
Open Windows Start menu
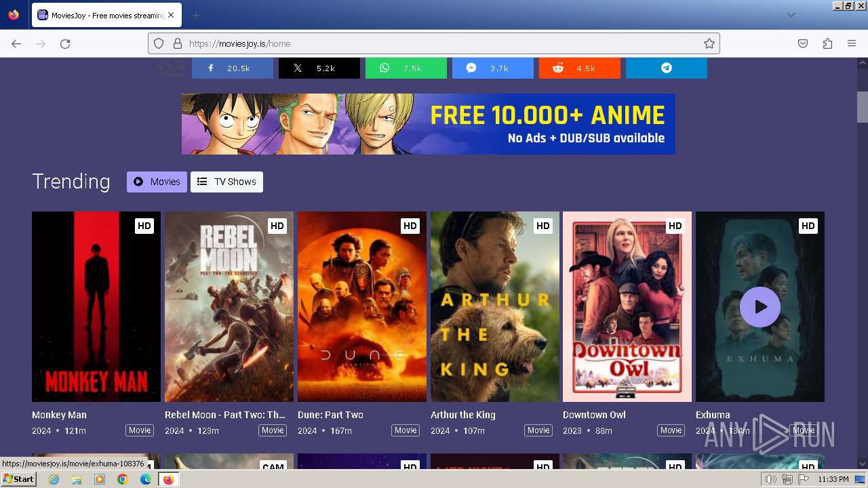click(19, 479)
